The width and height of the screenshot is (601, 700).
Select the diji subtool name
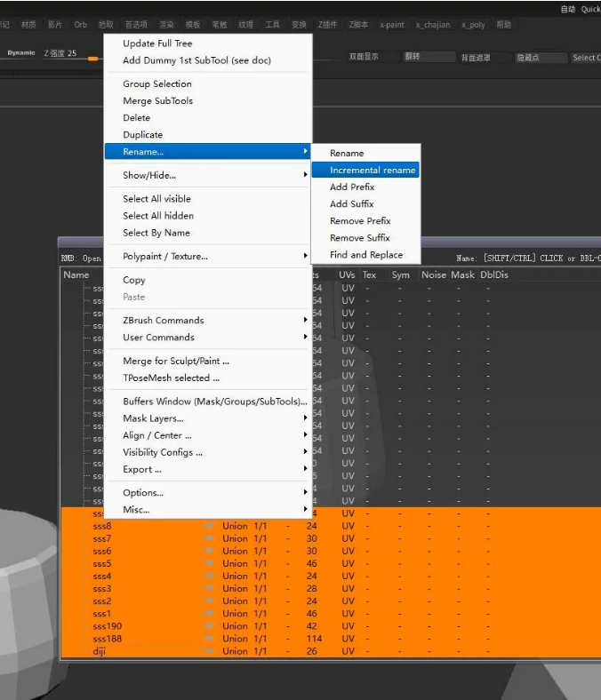pos(100,651)
